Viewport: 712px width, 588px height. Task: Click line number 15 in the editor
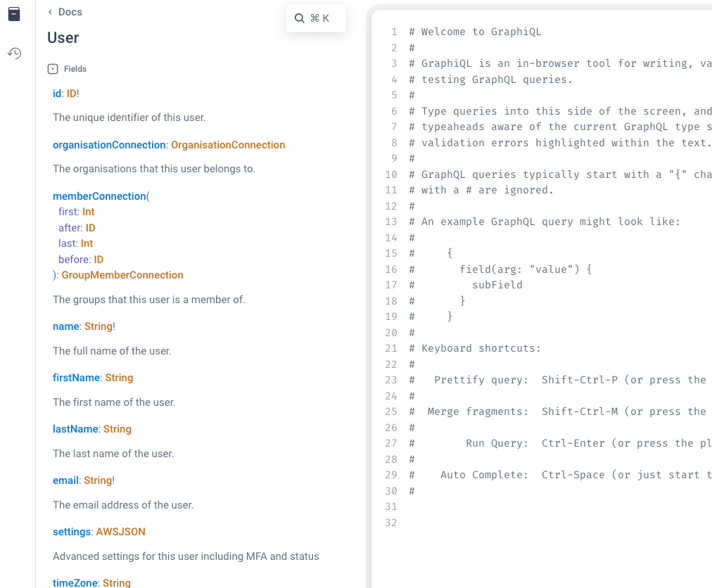coord(392,253)
